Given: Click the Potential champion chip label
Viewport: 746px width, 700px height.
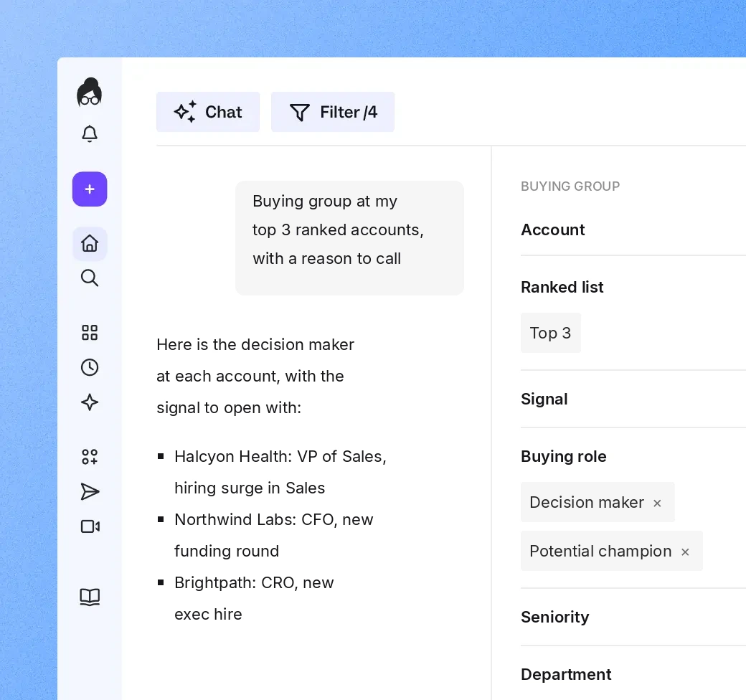Looking at the screenshot, I should pyautogui.click(x=600, y=552).
